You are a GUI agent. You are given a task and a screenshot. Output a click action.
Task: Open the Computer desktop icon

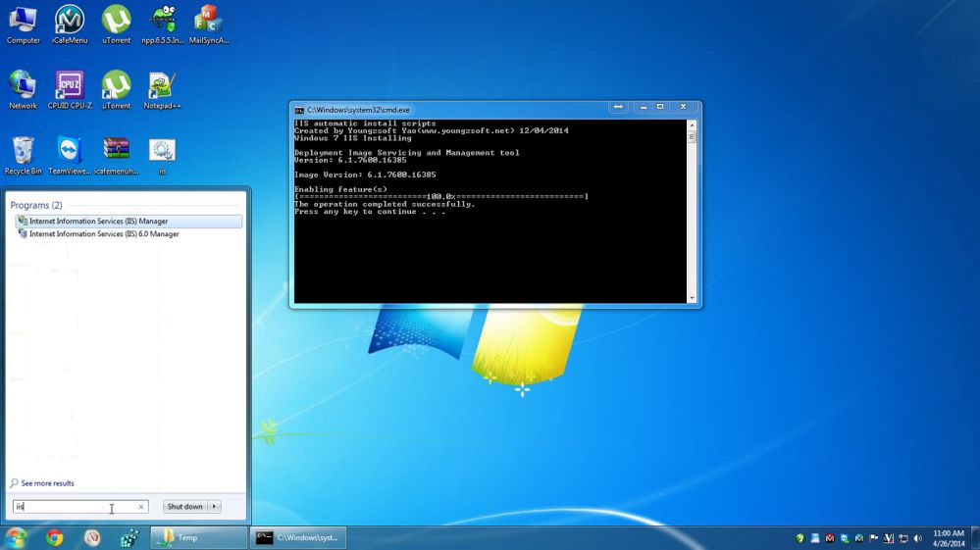coord(24,25)
